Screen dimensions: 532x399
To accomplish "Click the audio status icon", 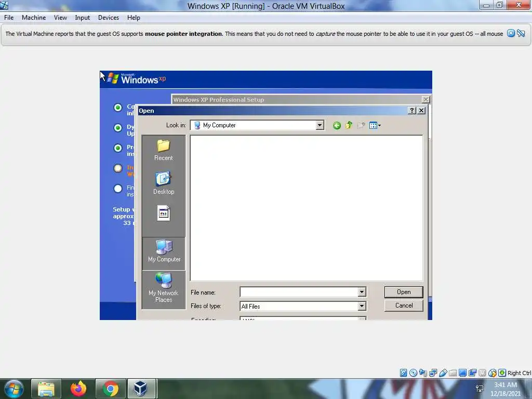I will pyautogui.click(x=423, y=373).
